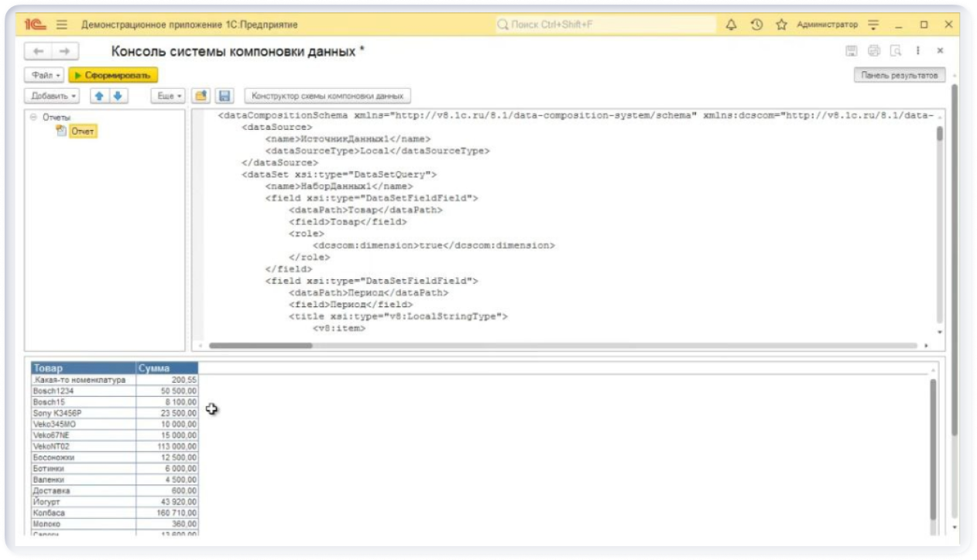The height and width of the screenshot is (560, 977).
Task: Open favorites with the star icon
Action: click(781, 25)
